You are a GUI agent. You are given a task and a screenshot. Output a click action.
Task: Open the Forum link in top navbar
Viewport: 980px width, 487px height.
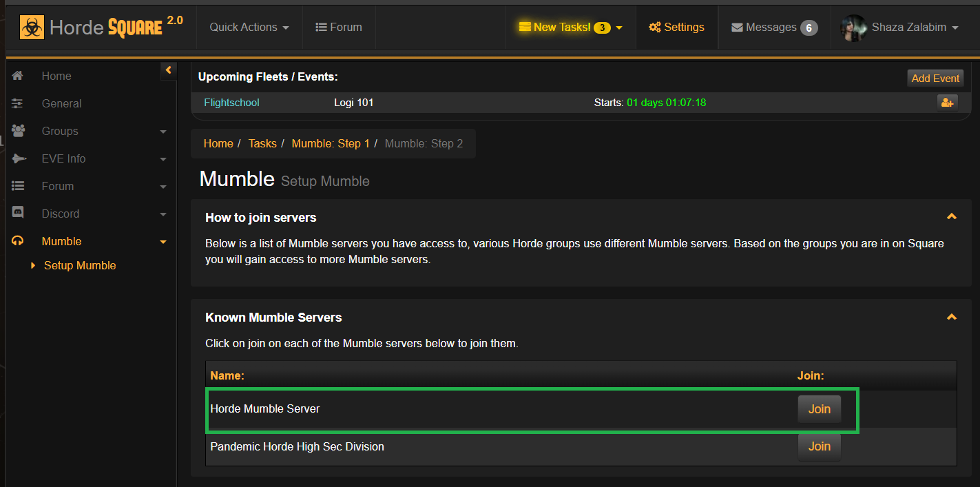(339, 28)
